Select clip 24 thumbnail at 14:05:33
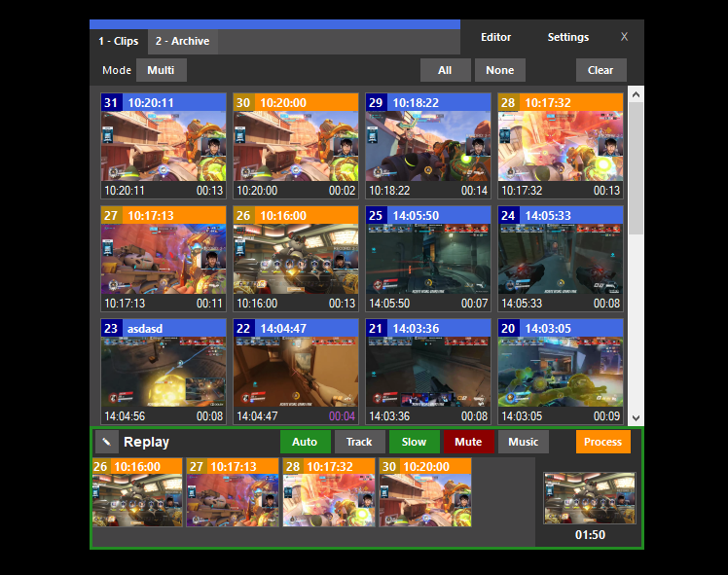Viewport: 728px width, 575px height. [561, 259]
